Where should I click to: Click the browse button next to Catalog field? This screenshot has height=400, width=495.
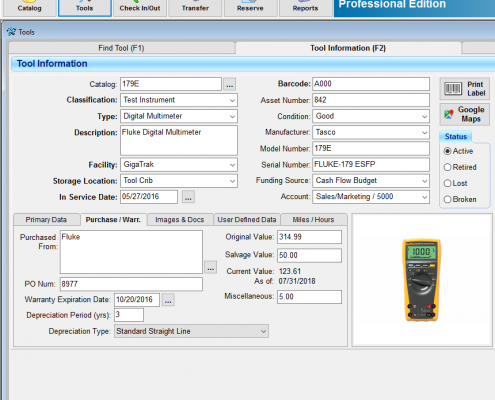point(229,84)
